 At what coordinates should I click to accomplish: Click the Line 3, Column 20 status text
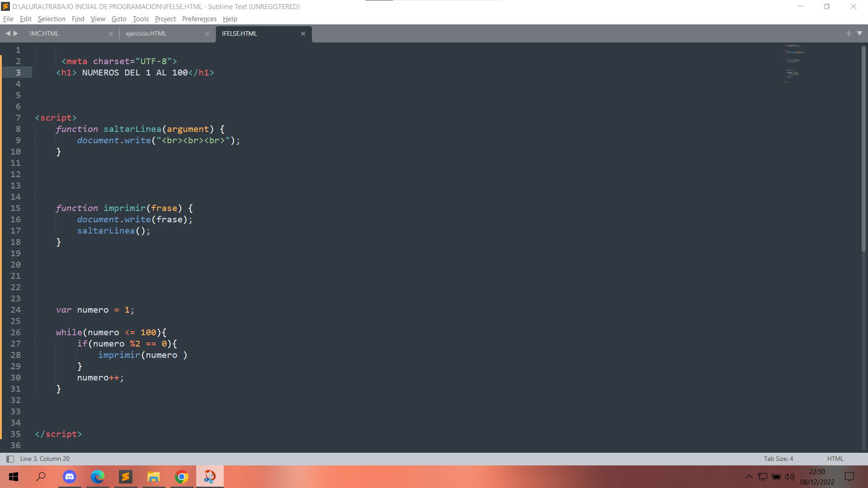coord(45,459)
